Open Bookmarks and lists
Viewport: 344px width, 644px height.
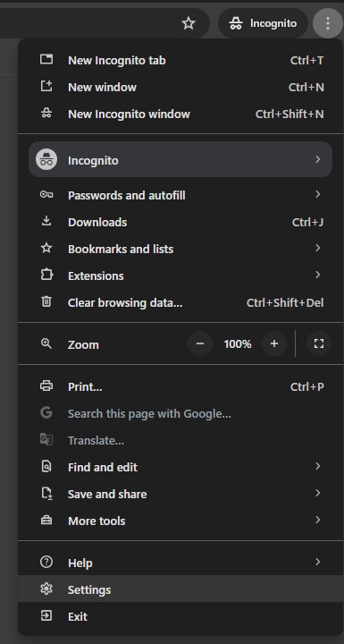pyautogui.click(x=180, y=249)
